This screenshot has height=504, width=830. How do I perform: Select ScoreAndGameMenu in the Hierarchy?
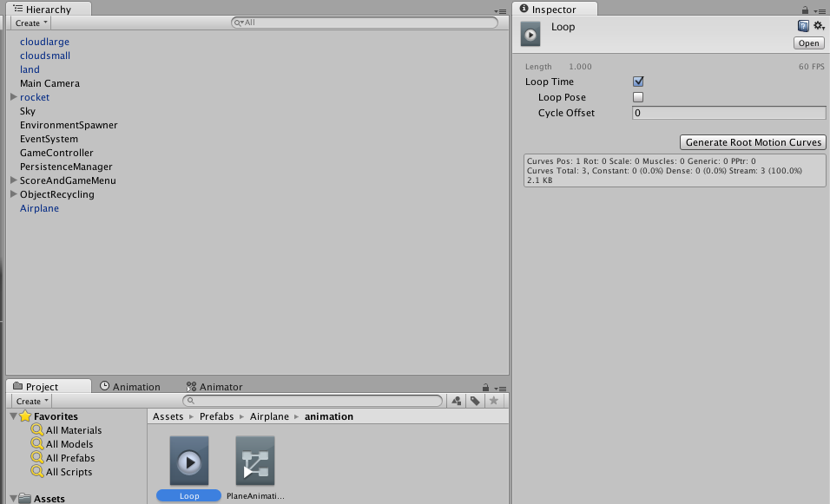pos(68,180)
